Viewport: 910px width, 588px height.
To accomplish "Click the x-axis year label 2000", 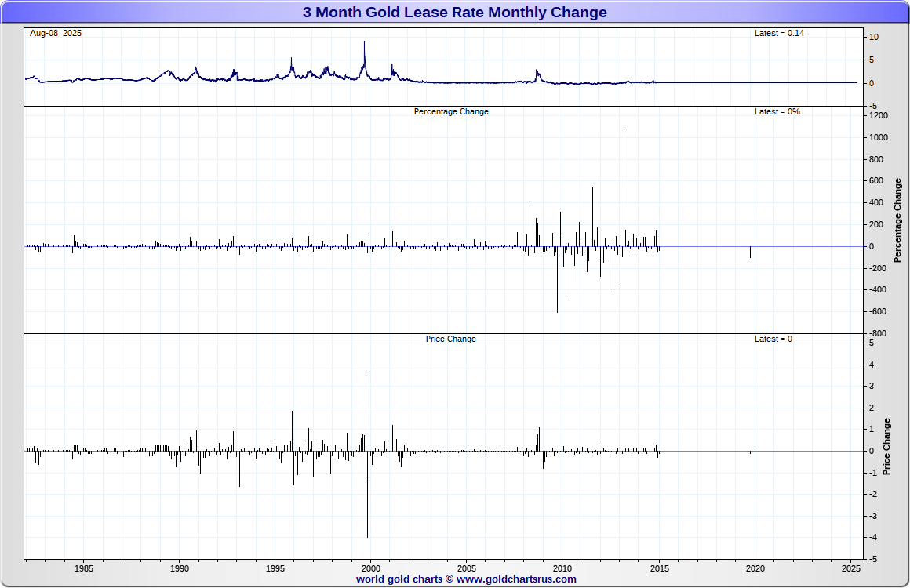I will coord(371,569).
